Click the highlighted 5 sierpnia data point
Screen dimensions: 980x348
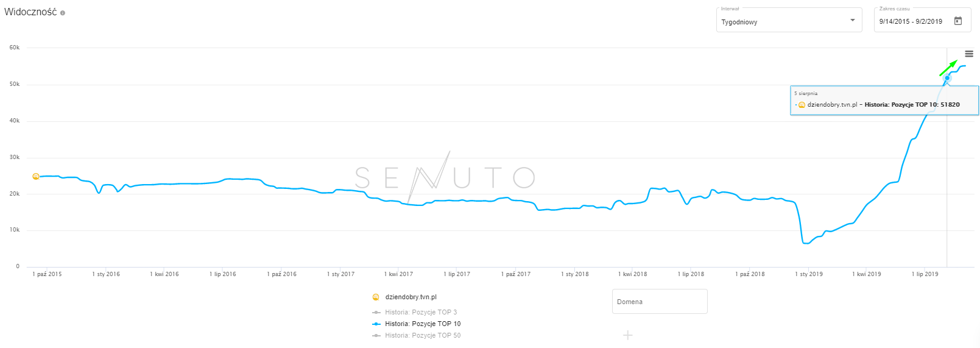click(x=947, y=78)
